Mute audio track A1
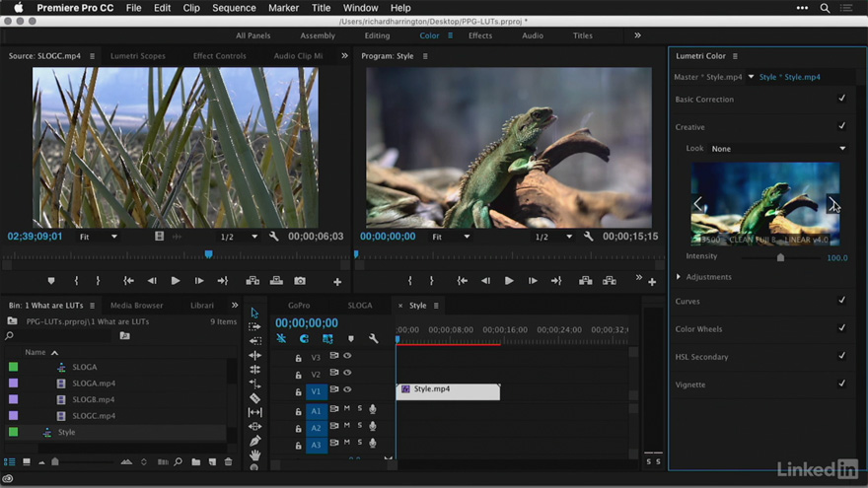868x488 pixels. coord(347,409)
